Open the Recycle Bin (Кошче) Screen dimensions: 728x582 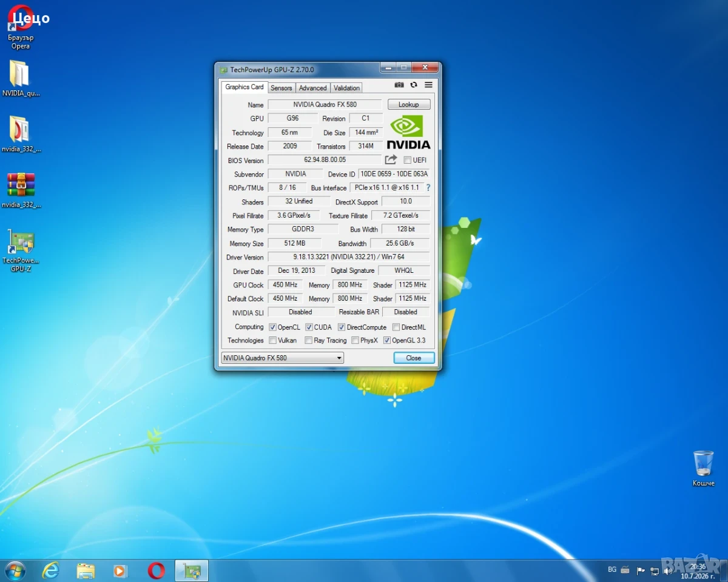tap(703, 468)
